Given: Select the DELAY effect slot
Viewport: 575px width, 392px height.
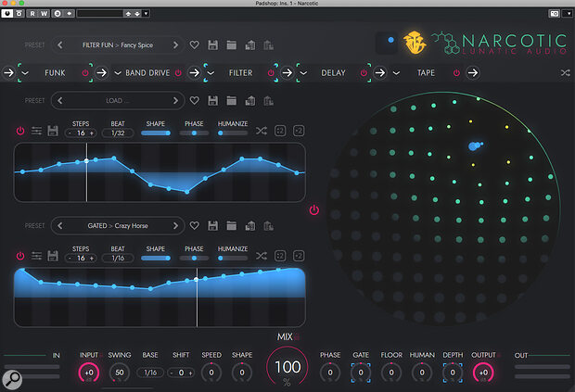Looking at the screenshot, I should point(333,73).
